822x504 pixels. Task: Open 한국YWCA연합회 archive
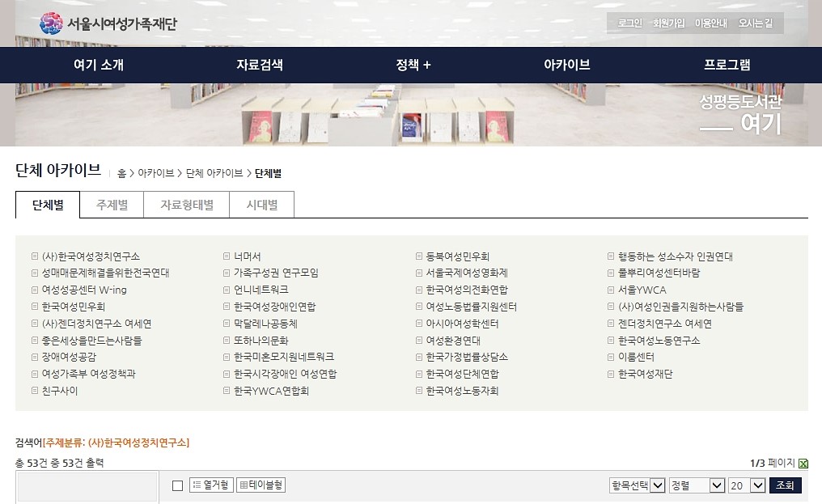(272, 391)
